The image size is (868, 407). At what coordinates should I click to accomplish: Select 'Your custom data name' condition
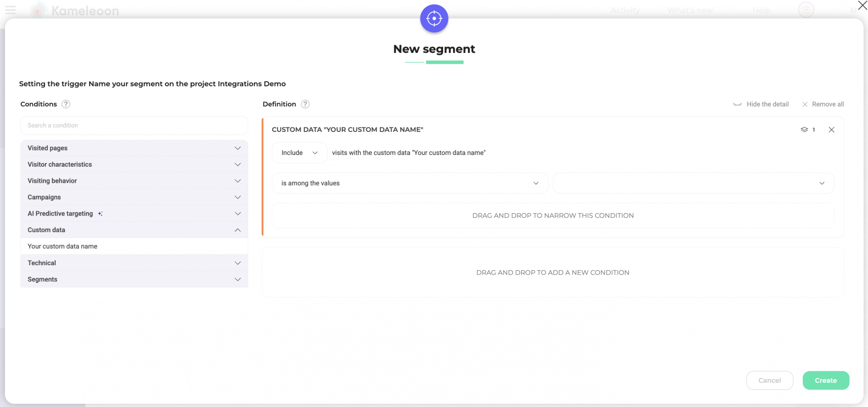coord(63,246)
